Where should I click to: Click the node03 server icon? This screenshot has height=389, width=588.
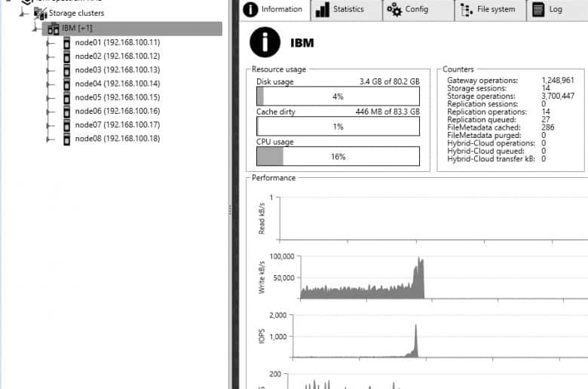(x=67, y=70)
